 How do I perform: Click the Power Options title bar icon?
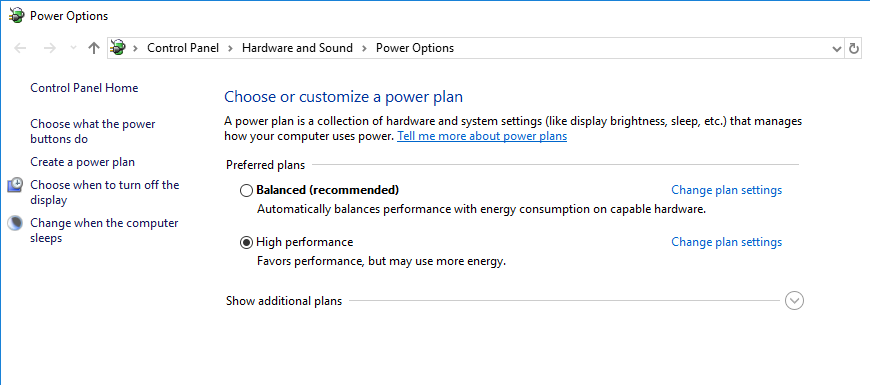point(17,16)
